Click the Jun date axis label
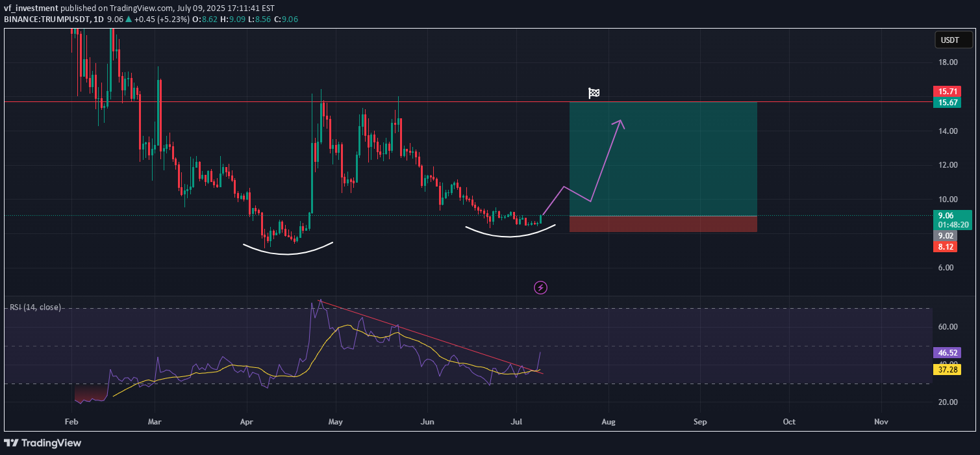The width and height of the screenshot is (980, 455). point(427,421)
